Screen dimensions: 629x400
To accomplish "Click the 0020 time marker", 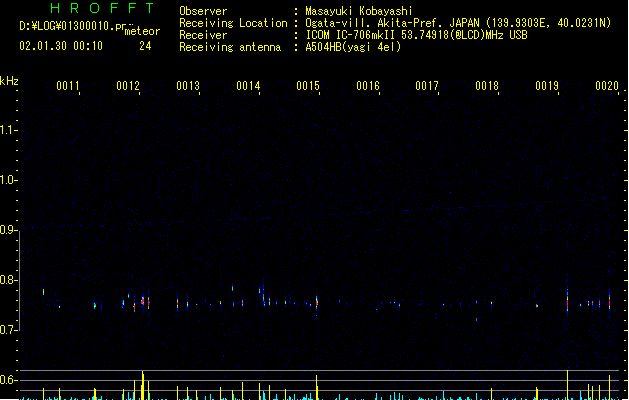I will pos(607,86).
